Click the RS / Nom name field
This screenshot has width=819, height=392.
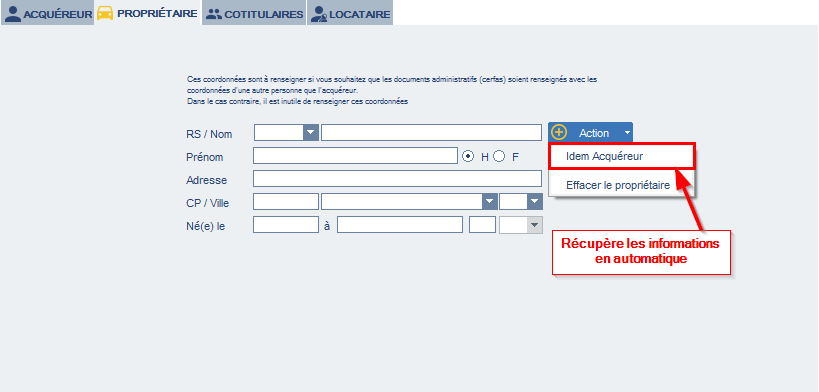tap(431, 133)
